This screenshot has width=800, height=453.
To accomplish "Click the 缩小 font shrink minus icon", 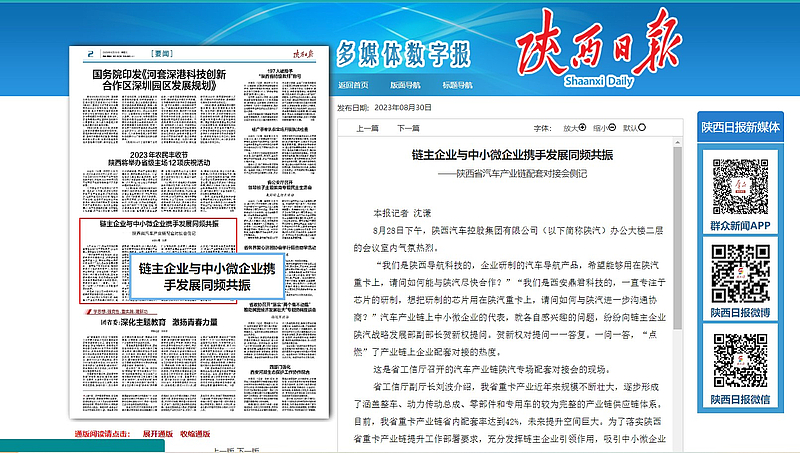I will point(615,128).
